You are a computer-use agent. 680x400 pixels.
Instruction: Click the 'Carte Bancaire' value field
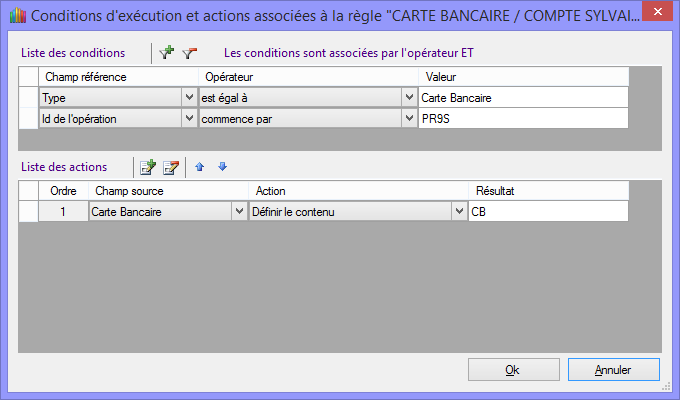click(x=523, y=98)
